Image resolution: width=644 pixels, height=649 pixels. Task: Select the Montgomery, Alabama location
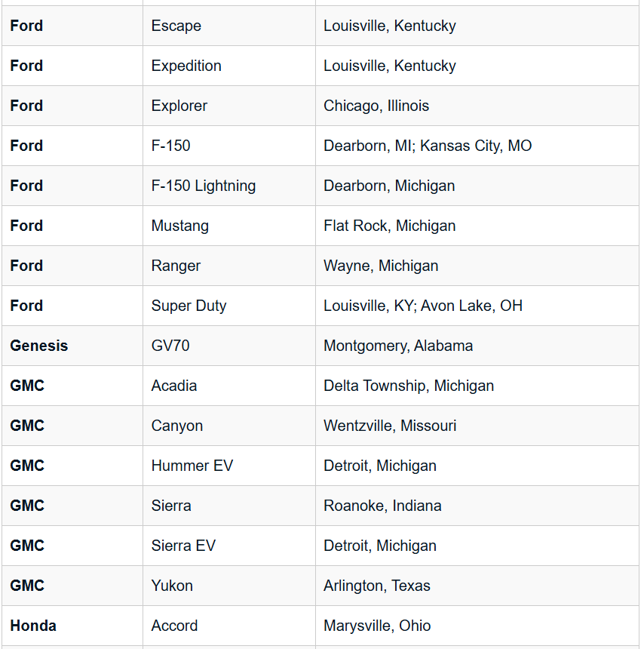(398, 346)
